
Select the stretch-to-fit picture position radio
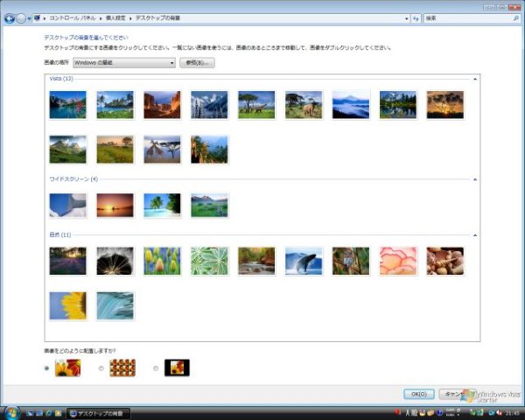(46, 368)
